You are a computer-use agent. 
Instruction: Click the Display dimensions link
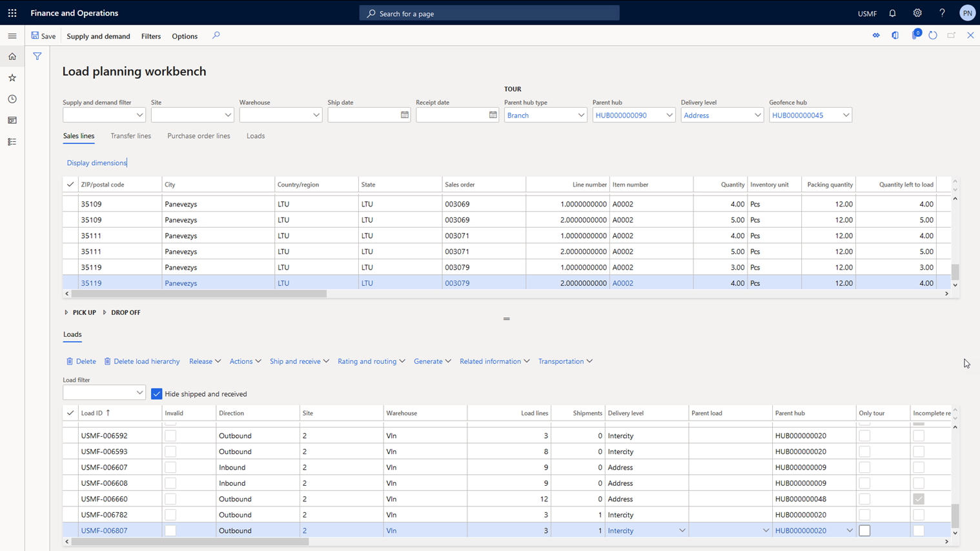click(x=97, y=163)
